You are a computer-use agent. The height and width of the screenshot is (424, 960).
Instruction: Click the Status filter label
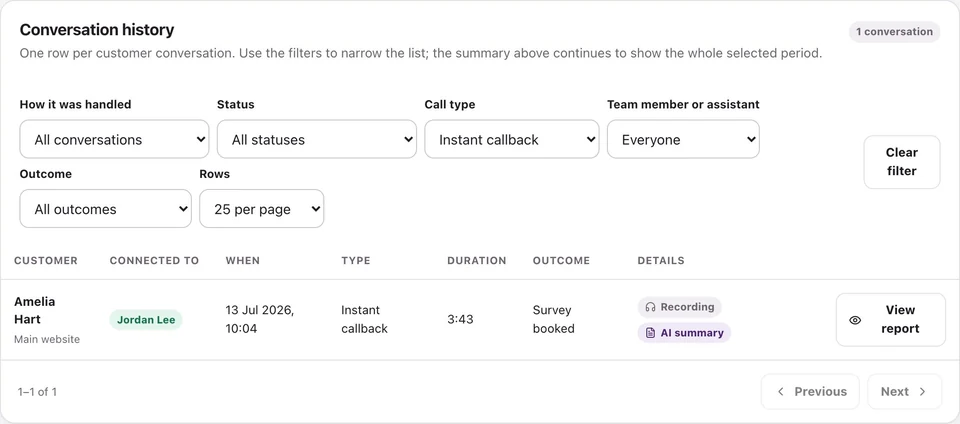click(236, 105)
